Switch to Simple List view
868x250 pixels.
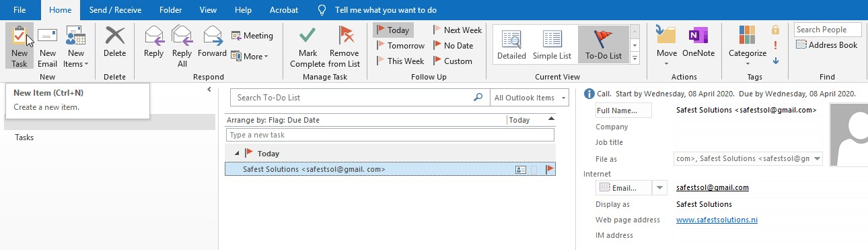point(552,44)
